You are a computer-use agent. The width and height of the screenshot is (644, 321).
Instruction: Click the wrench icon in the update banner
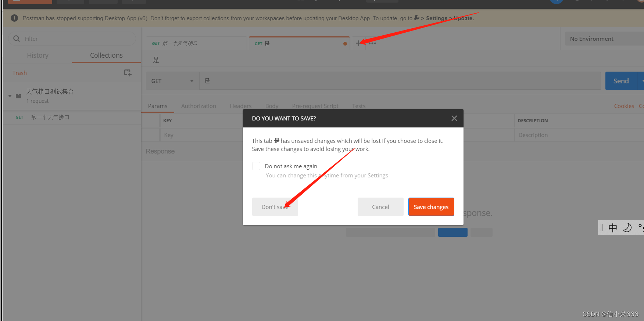pos(416,18)
